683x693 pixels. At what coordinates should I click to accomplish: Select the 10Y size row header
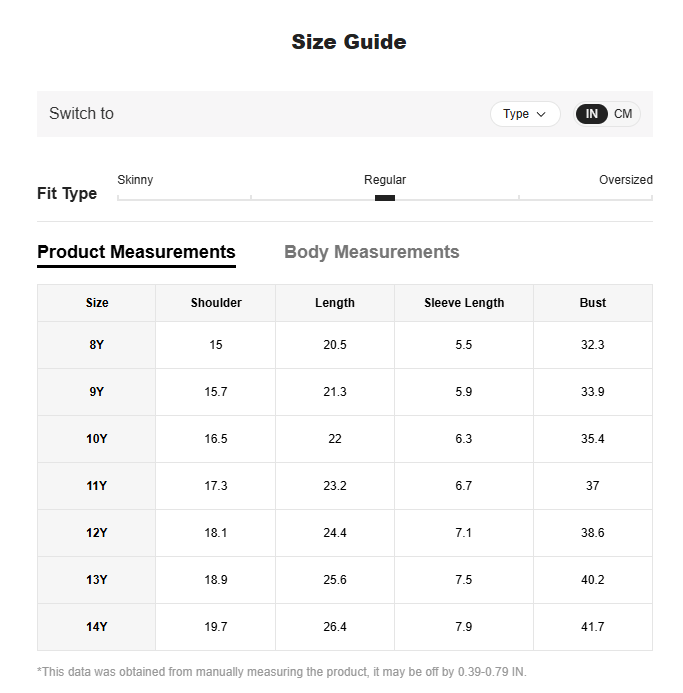96,439
